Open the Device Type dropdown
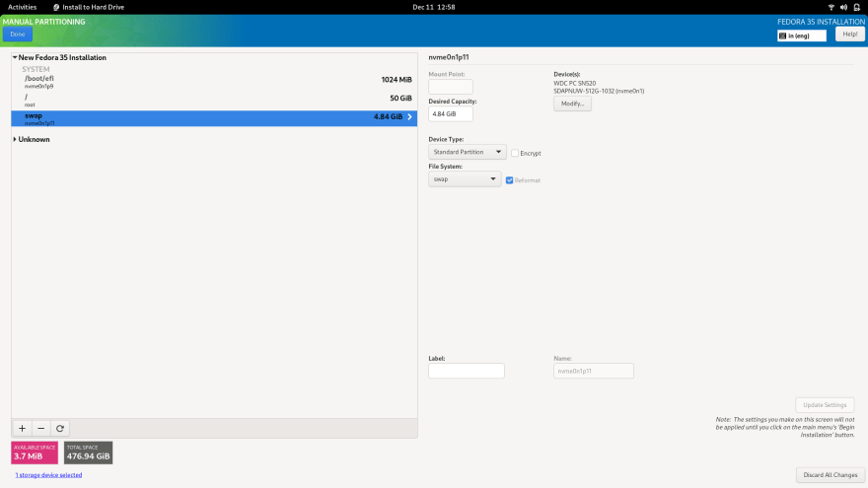This screenshot has width=868, height=488. (468, 152)
